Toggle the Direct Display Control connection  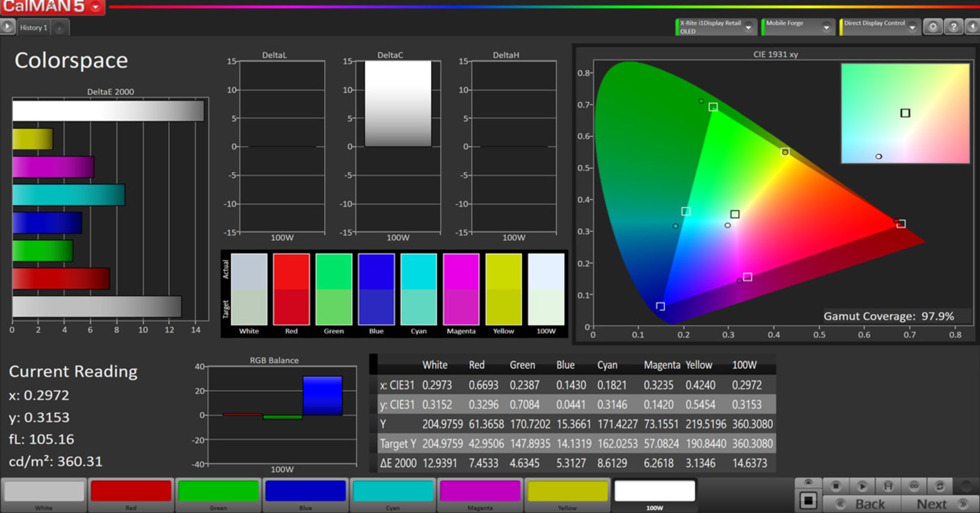pos(842,26)
